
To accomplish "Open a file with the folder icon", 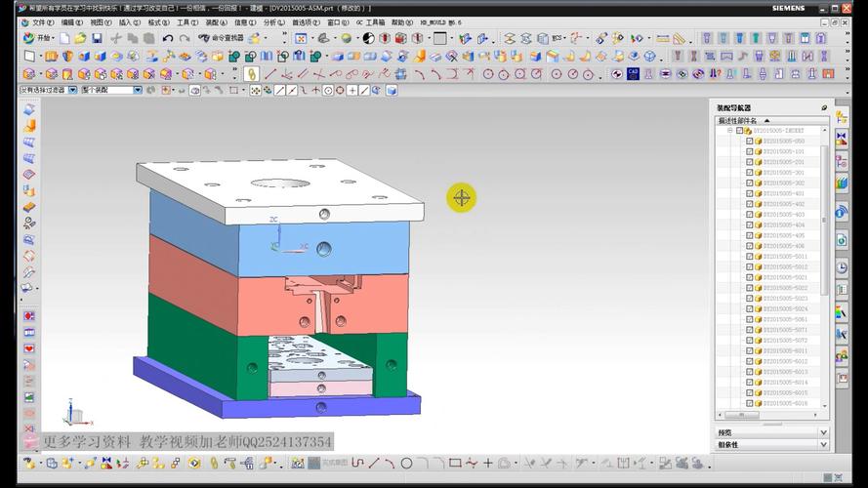I will coord(80,38).
